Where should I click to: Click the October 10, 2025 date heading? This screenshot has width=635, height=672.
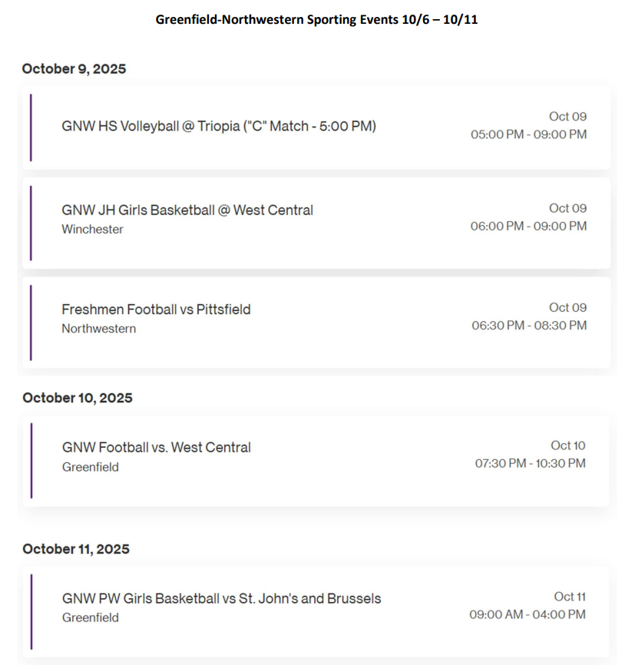tap(78, 398)
